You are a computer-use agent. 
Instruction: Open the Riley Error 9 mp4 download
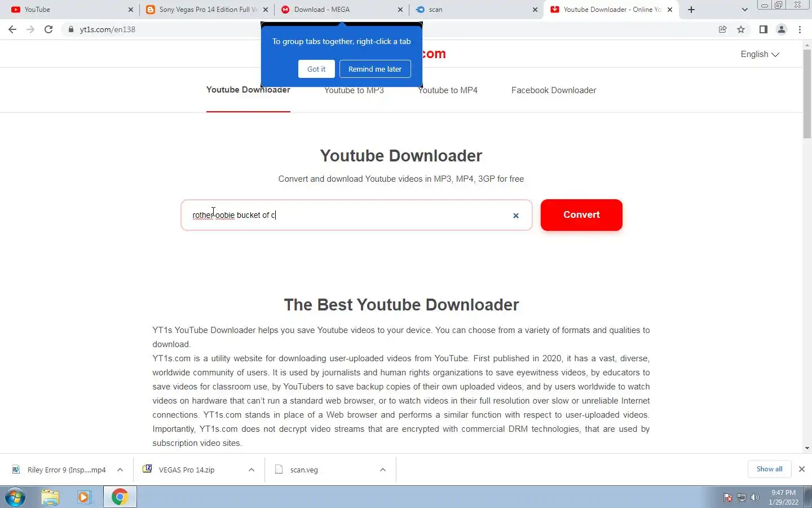(x=59, y=470)
